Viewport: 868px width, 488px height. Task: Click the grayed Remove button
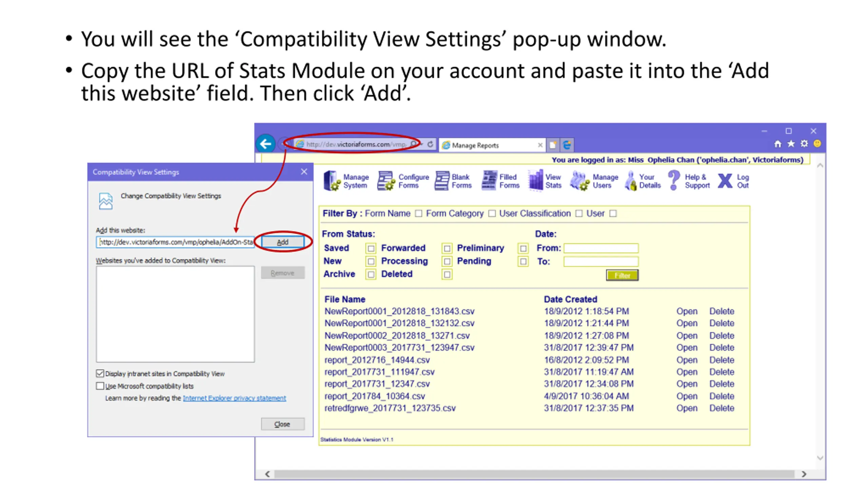pyautogui.click(x=282, y=273)
